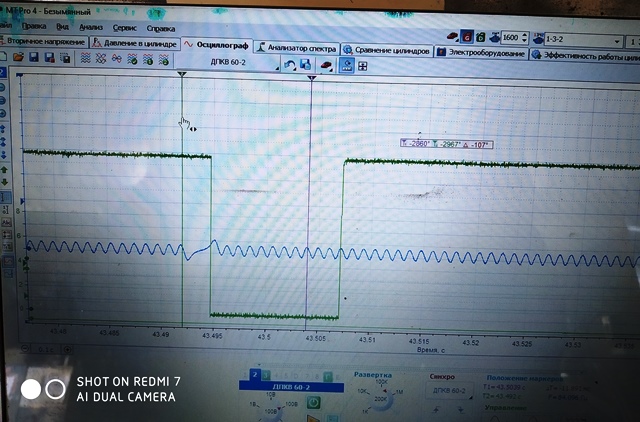Click the overlapping sine waves icon
This screenshot has height=422, width=640.
[x=116, y=59]
